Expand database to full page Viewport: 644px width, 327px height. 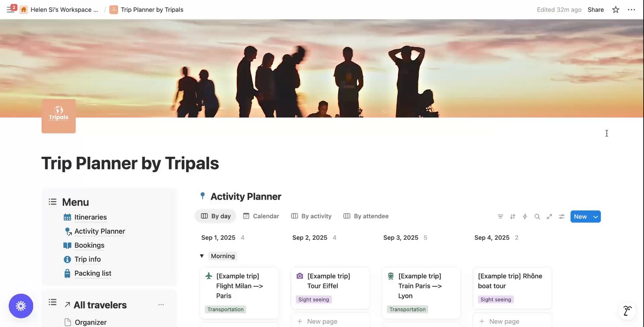pyautogui.click(x=549, y=217)
